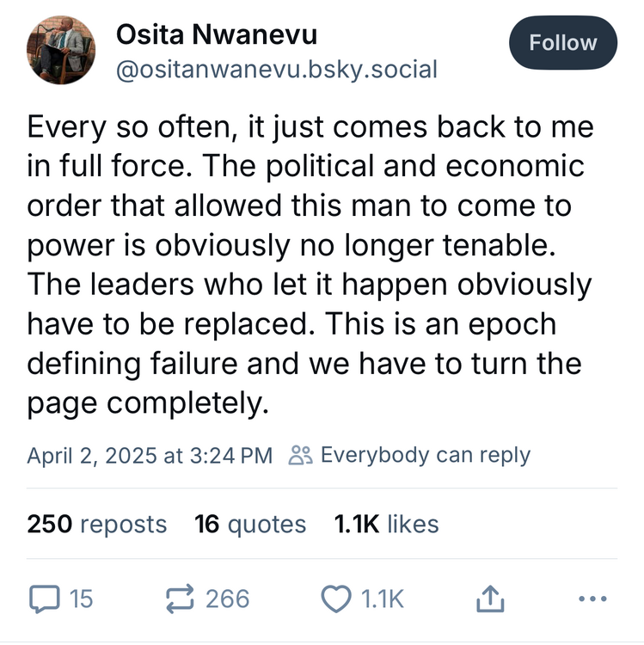
Task: Click the April 2, 2025 timestamp
Action: coord(149,455)
